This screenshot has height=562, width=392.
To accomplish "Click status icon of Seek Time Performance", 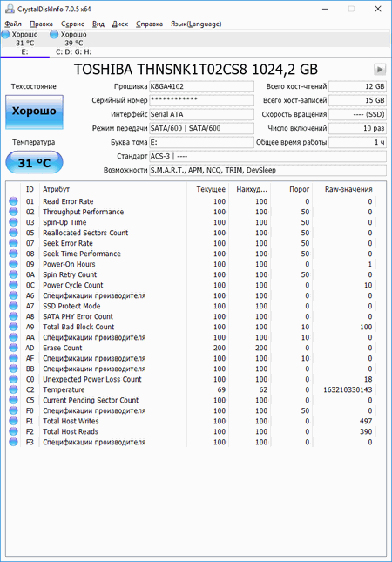I will tap(13, 254).
